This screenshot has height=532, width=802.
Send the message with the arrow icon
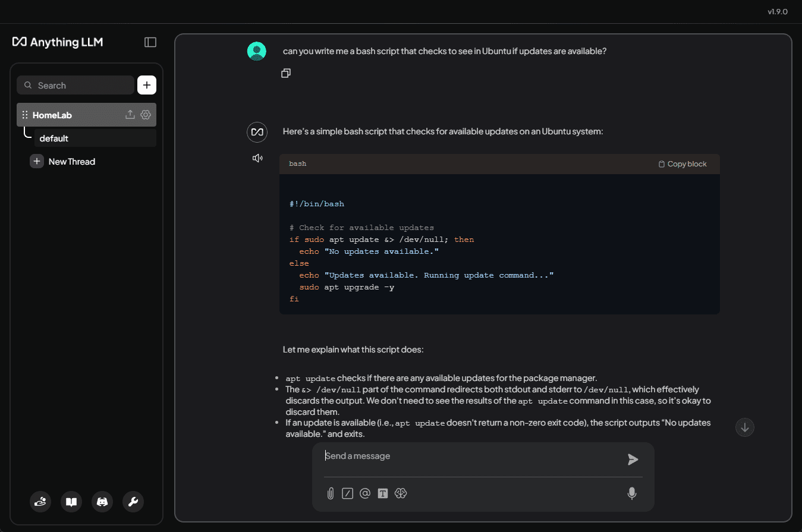pyautogui.click(x=633, y=459)
